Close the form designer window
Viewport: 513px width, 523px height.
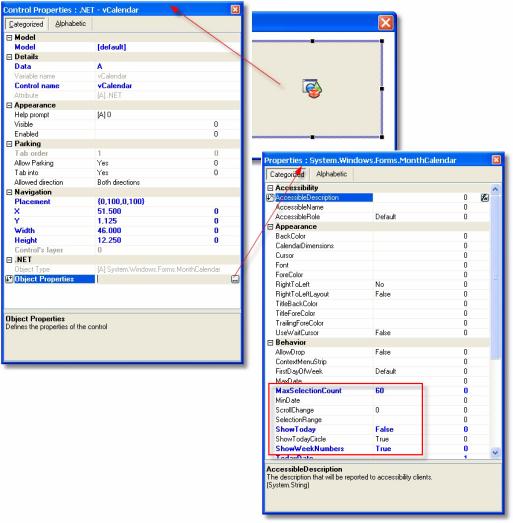pyautogui.click(x=385, y=23)
